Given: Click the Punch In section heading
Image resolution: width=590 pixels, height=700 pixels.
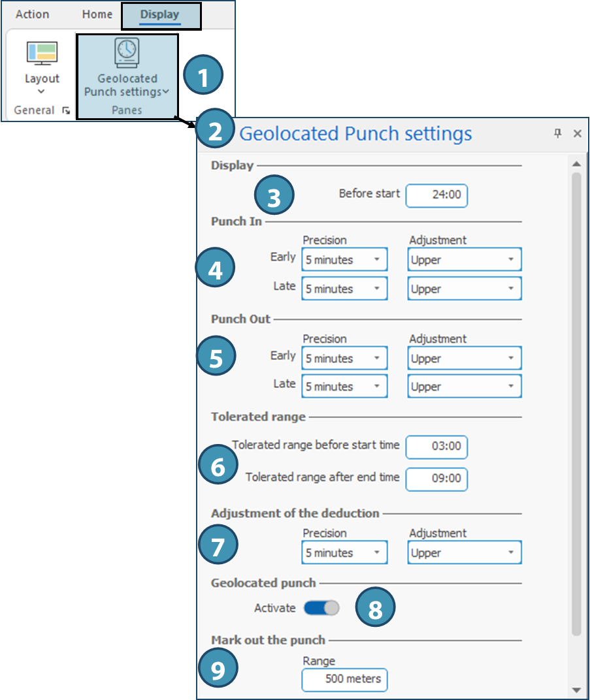Looking at the screenshot, I should [237, 221].
